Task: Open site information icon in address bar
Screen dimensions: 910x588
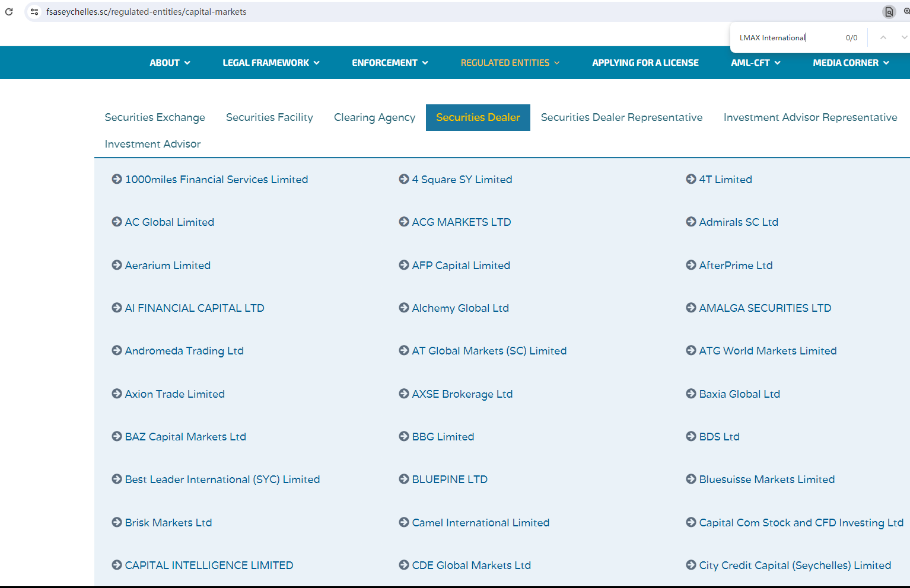Action: [x=34, y=12]
